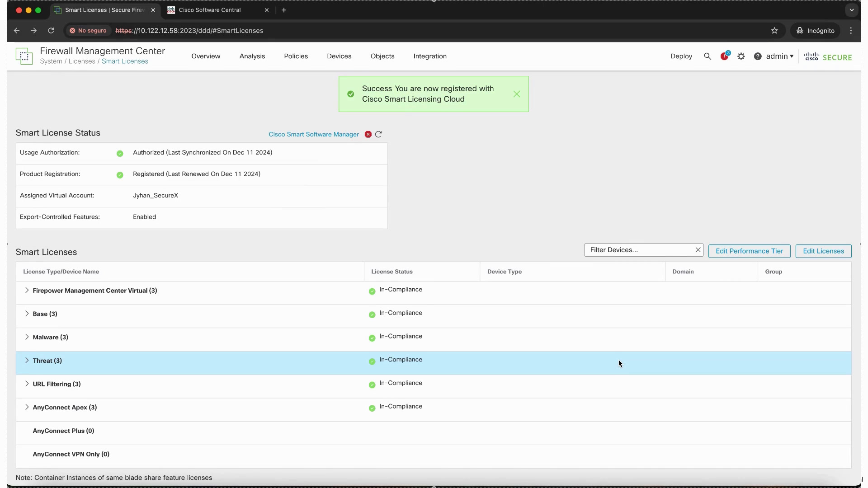The width and height of the screenshot is (868, 488).
Task: Click the Smart Licenses breadcrumb link
Action: pyautogui.click(x=125, y=61)
